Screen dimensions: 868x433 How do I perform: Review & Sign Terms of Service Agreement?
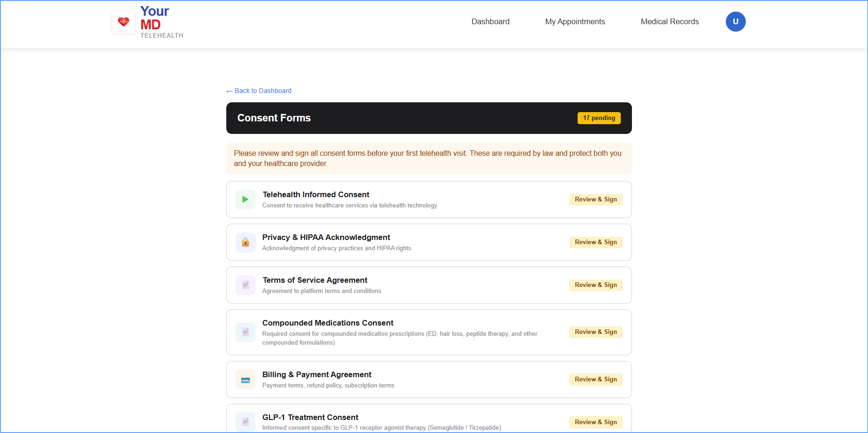(x=596, y=285)
